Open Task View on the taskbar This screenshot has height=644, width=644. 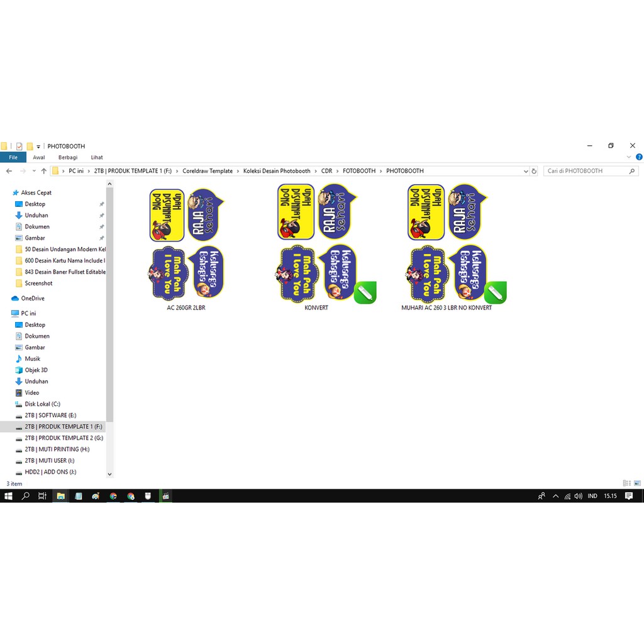(42, 496)
